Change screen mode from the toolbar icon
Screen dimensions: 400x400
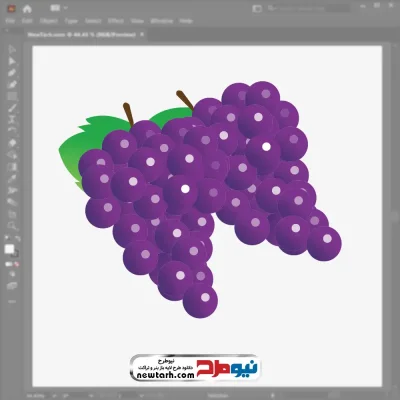click(12, 286)
